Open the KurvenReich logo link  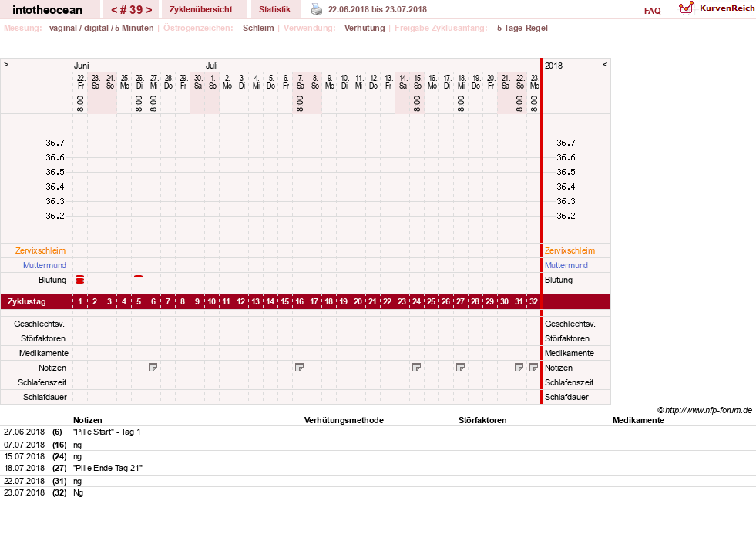(717, 8)
